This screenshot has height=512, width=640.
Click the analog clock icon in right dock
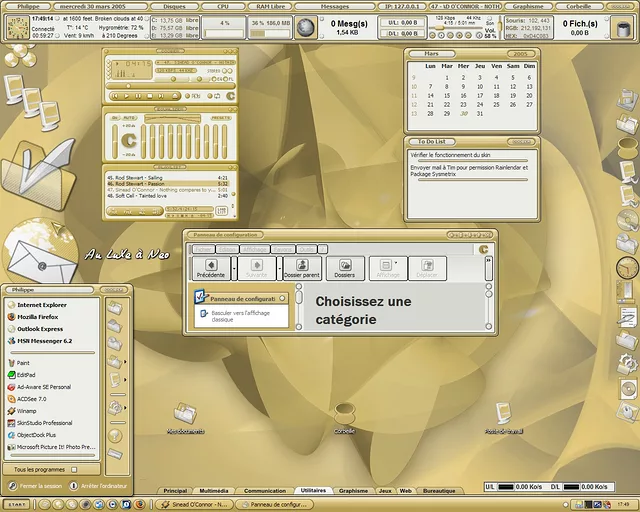(x=626, y=267)
